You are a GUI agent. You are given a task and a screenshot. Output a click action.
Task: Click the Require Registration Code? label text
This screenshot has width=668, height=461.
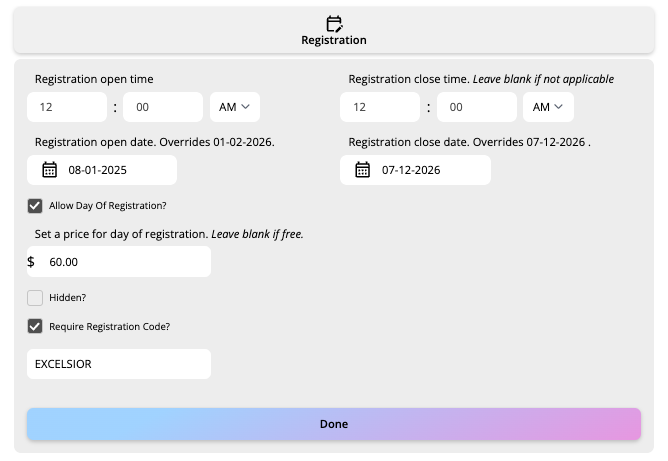click(x=109, y=326)
